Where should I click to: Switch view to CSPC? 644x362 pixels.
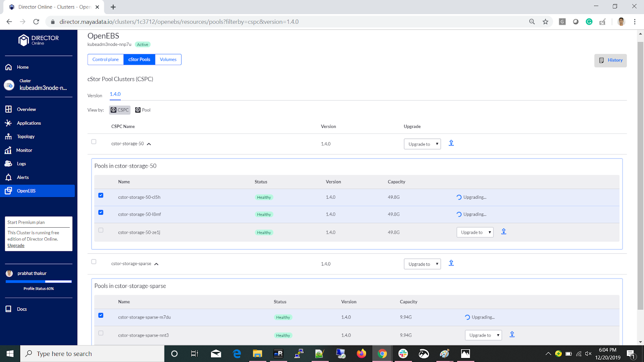click(120, 110)
